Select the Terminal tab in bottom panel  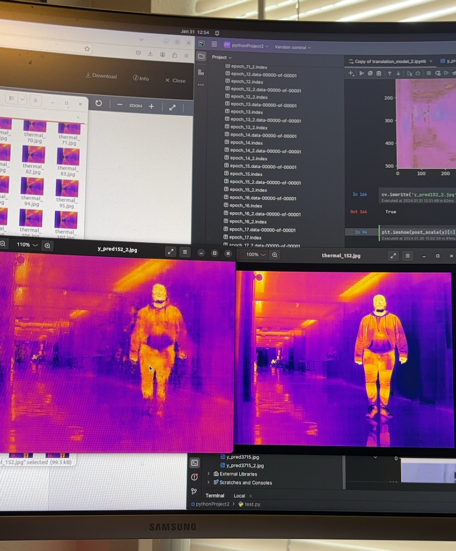[215, 495]
